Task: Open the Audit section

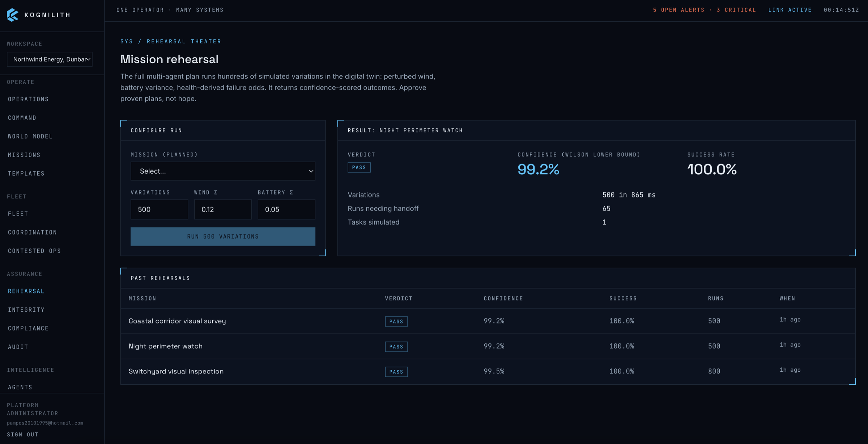Action: [x=18, y=347]
